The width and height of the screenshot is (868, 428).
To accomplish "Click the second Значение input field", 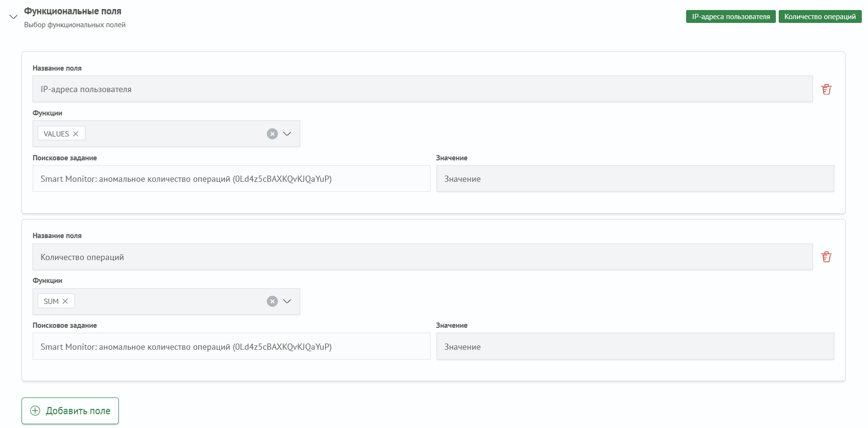I will (x=635, y=347).
